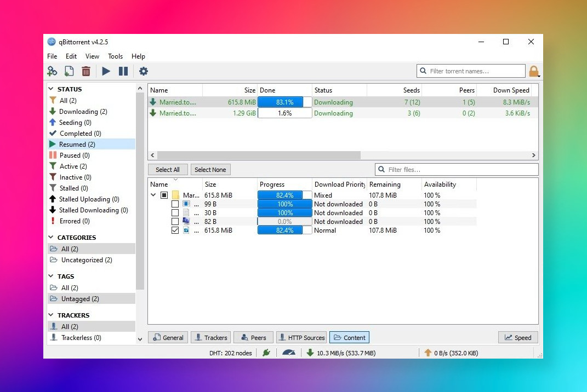Click the Filter torrent names input

click(x=471, y=71)
